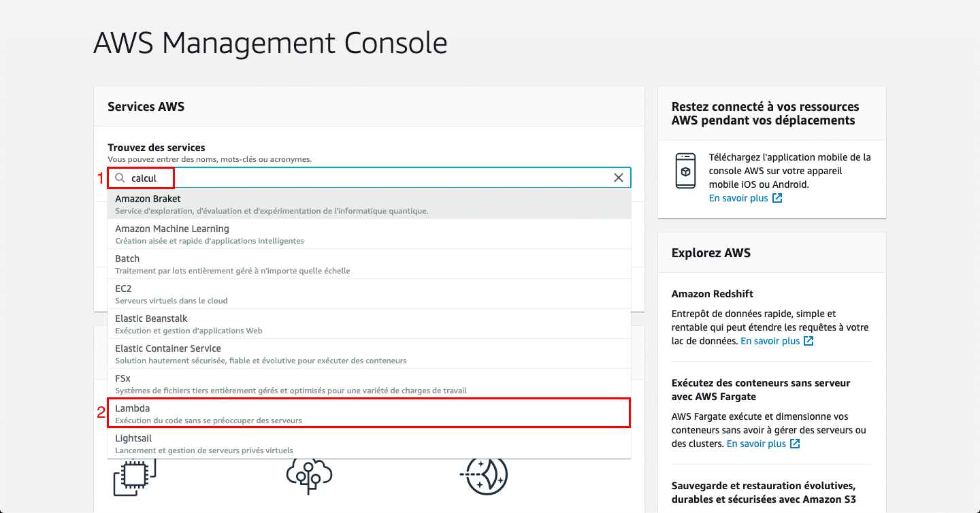Click the "Services AWS" panel heading
Viewport: 980px width, 513px height.
[x=146, y=106]
